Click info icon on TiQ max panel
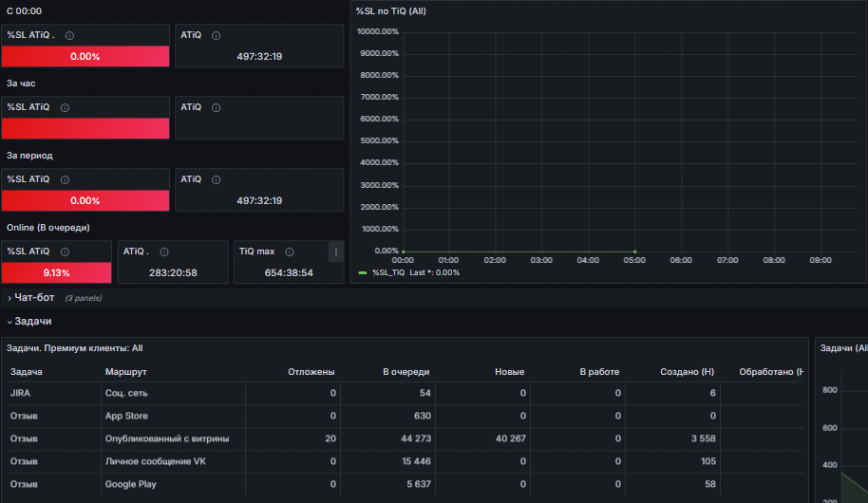The width and height of the screenshot is (868, 503). click(290, 251)
